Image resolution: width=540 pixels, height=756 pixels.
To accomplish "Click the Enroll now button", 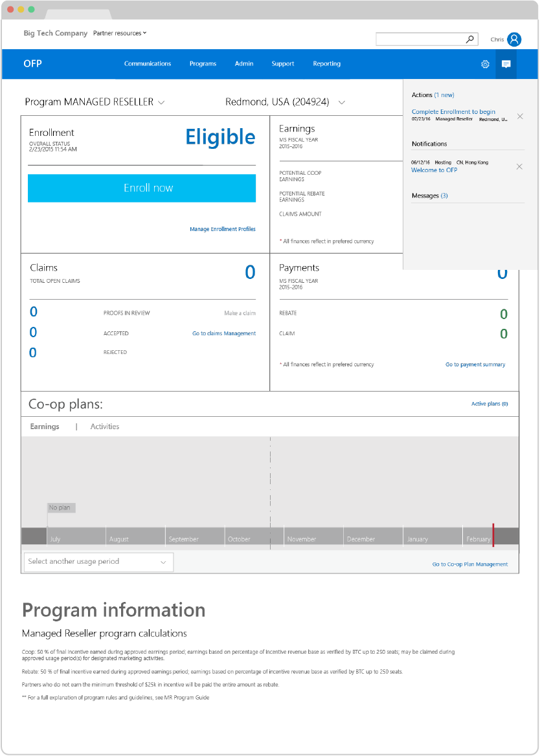I will [x=141, y=188].
